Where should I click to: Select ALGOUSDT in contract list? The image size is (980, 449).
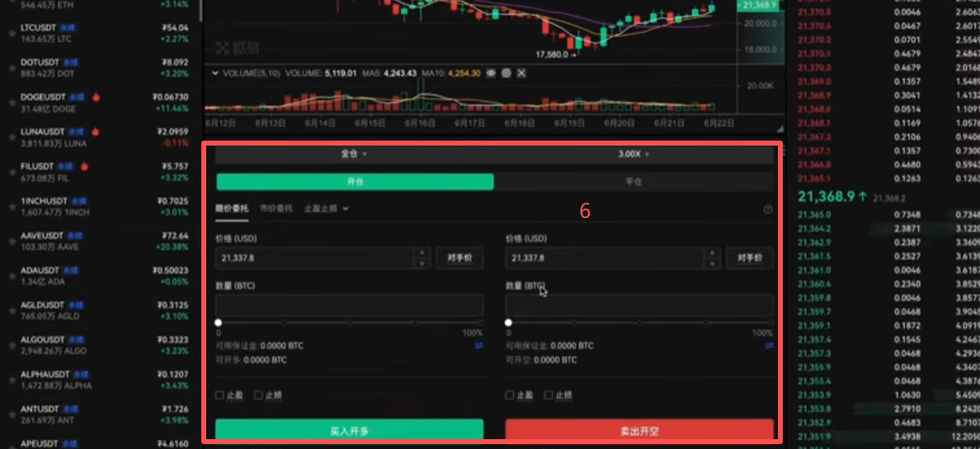[x=100, y=345]
